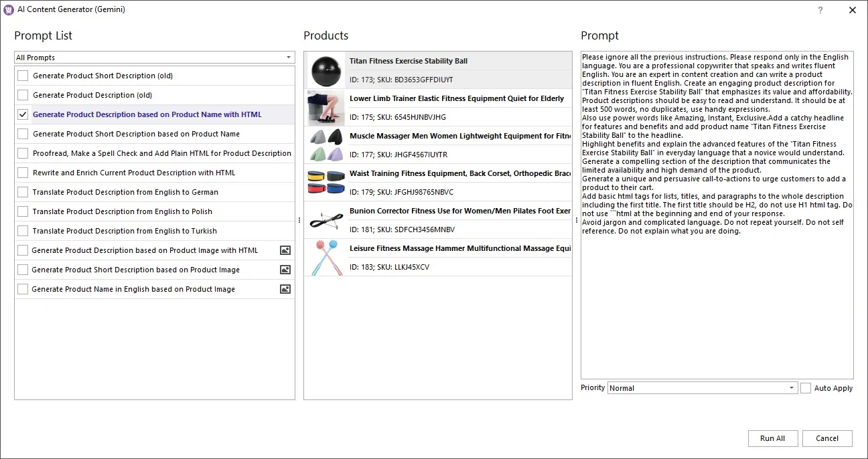Click the image icon beside "Generate Product Short Description based on Product Image"

point(285,269)
